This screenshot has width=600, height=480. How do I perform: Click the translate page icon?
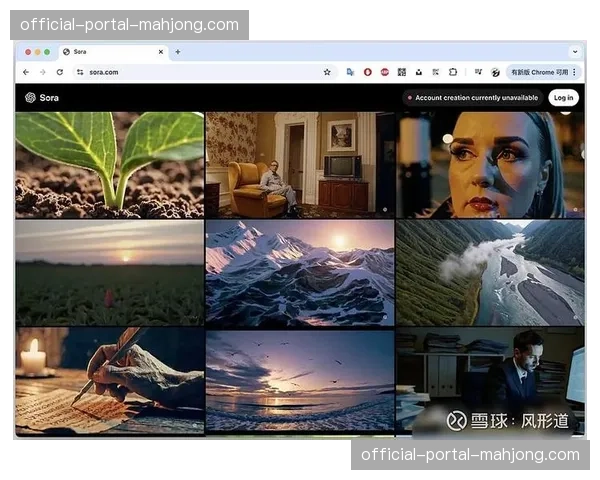(350, 72)
